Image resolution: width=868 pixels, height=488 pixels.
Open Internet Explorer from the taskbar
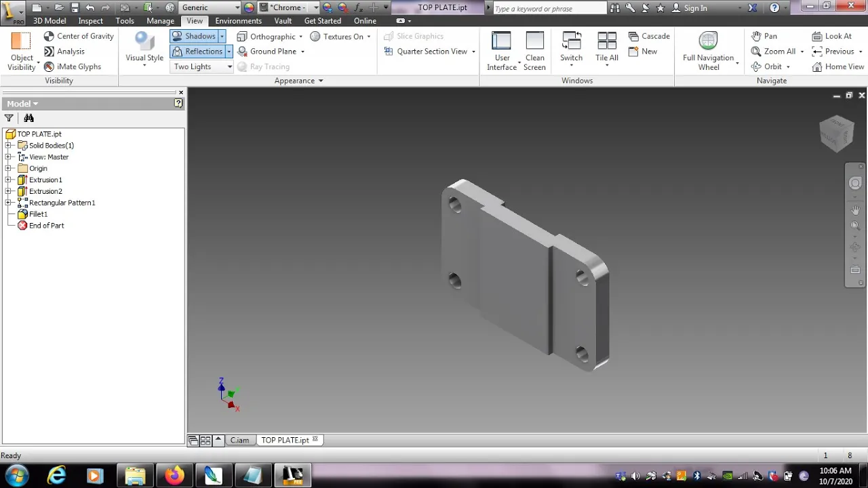(56, 476)
